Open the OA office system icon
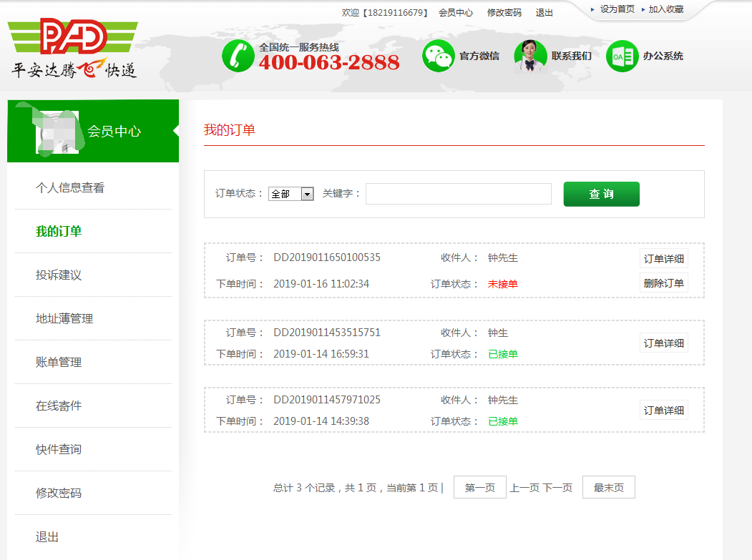Viewport: 752px width, 560px height. coord(622,56)
